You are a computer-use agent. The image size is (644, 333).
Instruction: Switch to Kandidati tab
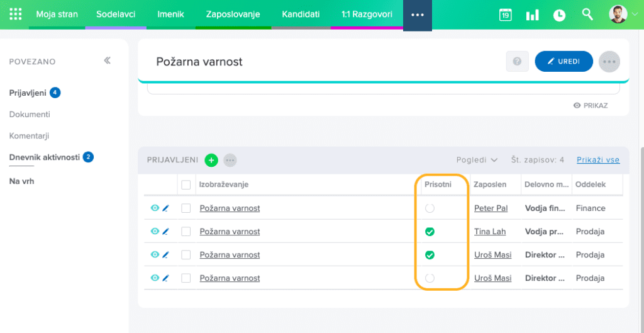301,14
